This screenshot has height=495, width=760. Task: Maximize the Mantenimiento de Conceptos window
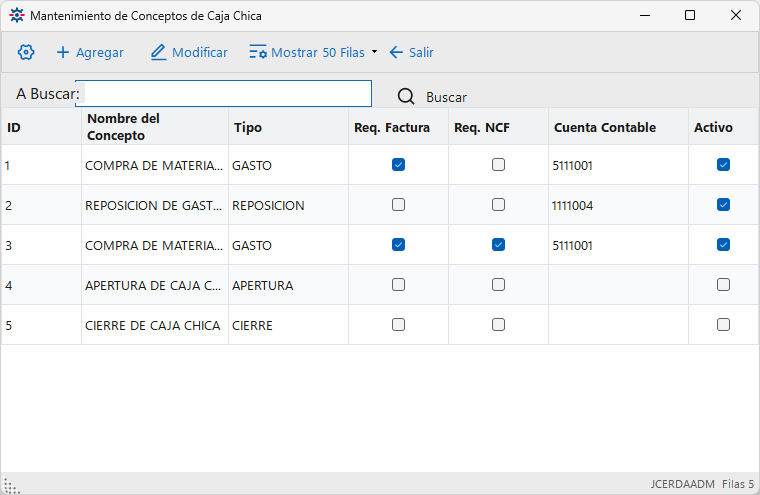[x=690, y=15]
